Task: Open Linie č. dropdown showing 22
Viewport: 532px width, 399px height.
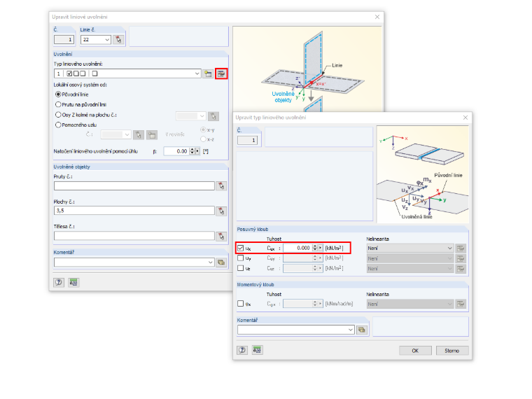Action: (x=107, y=40)
